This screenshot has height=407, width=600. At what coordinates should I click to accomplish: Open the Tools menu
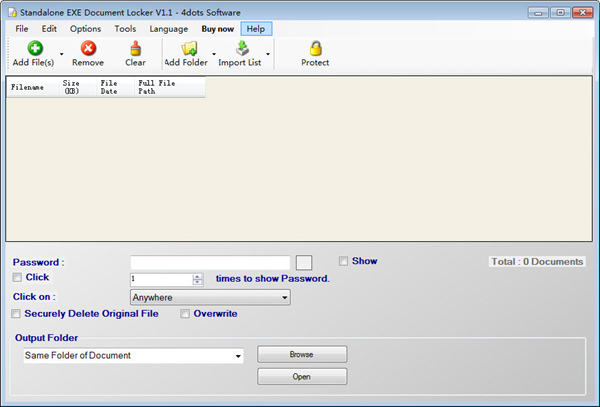tap(125, 29)
